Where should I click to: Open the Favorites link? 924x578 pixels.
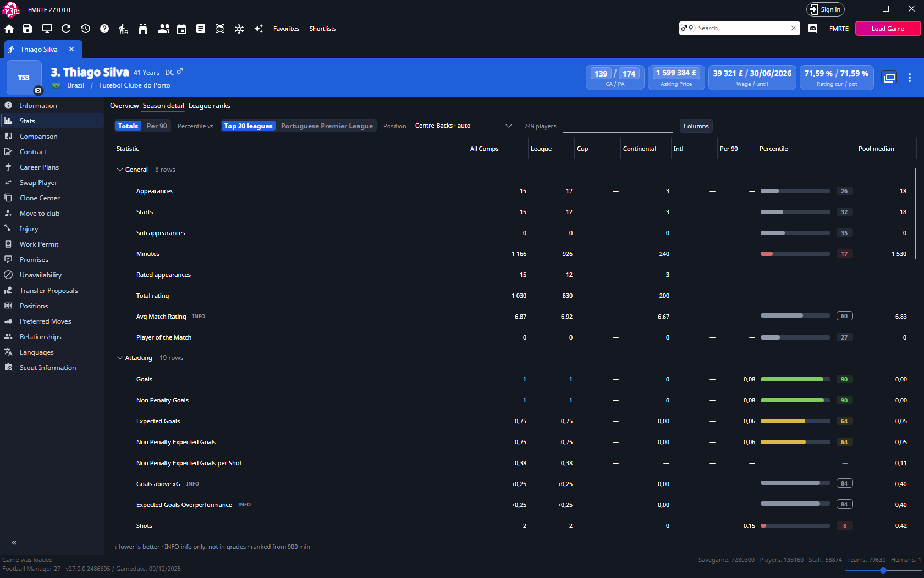point(287,29)
